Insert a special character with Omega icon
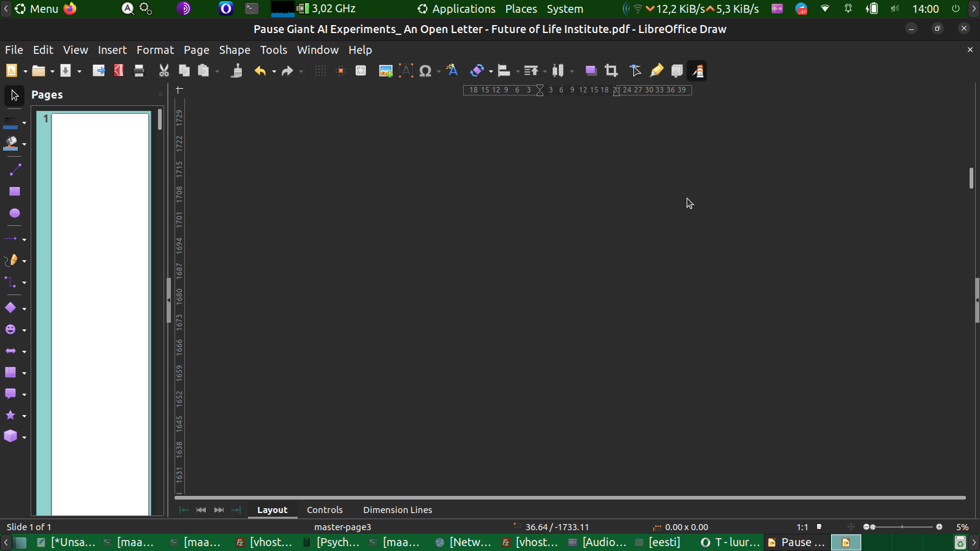Screen dimensions: 980x551 pos(425,71)
